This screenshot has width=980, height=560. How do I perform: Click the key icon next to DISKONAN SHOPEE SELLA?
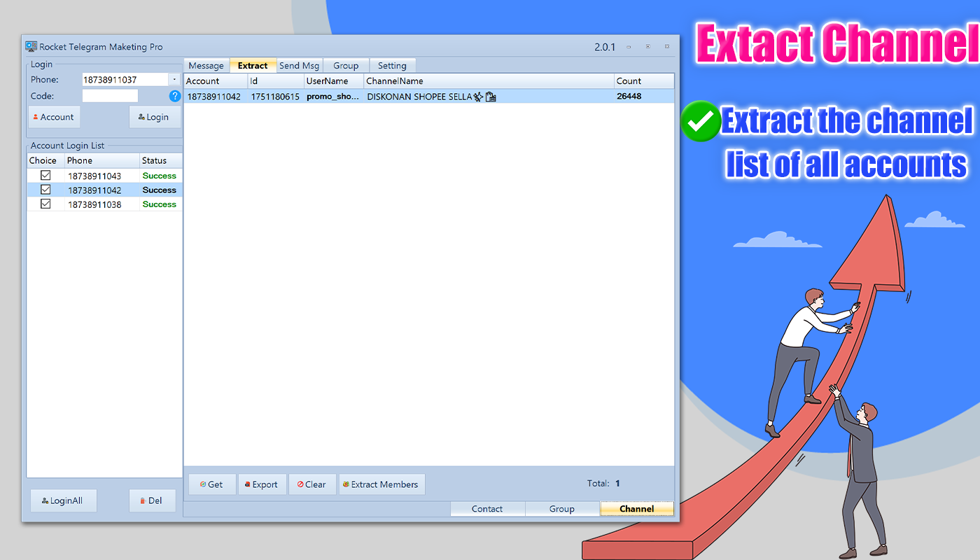(x=477, y=97)
